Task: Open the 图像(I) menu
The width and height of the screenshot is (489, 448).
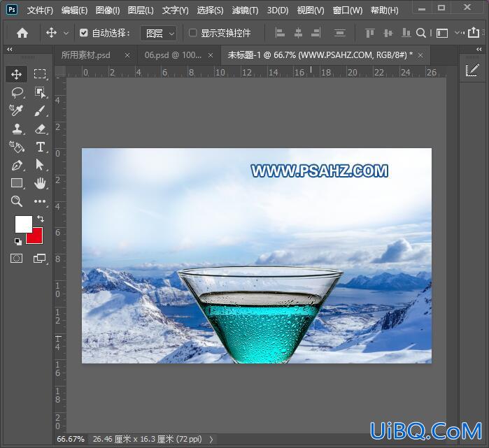Action: (x=108, y=10)
